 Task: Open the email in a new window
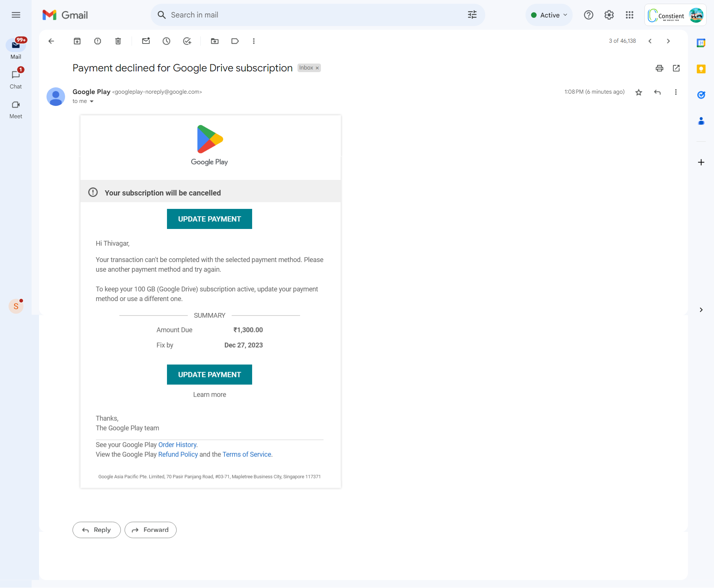coord(676,68)
